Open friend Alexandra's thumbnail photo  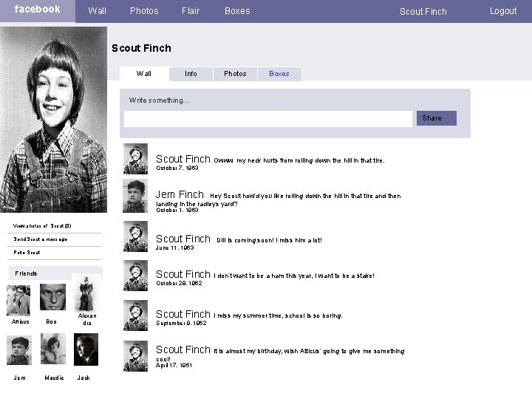pyautogui.click(x=86, y=293)
